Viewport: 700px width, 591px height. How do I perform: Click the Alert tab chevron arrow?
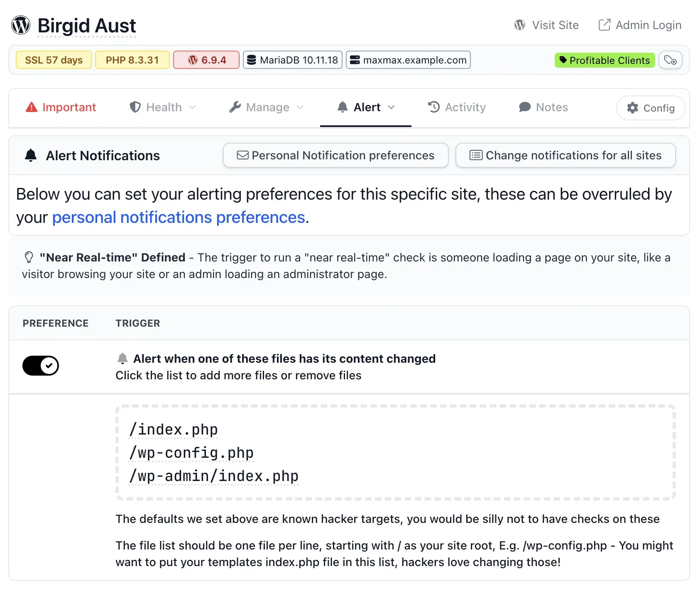point(391,107)
